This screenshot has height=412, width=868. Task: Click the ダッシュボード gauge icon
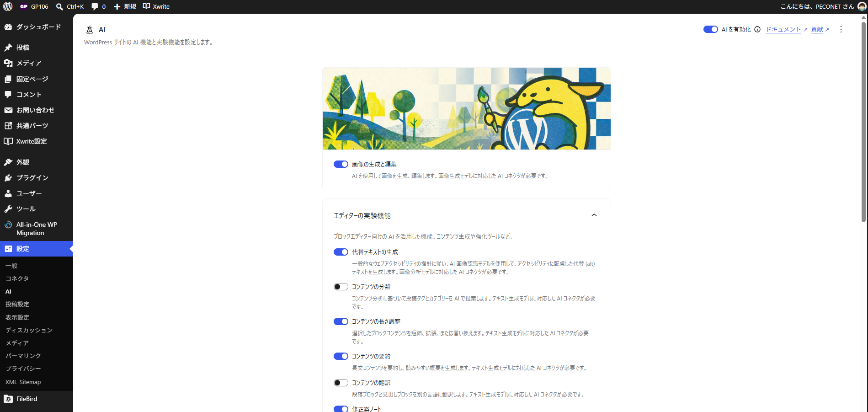[8, 27]
